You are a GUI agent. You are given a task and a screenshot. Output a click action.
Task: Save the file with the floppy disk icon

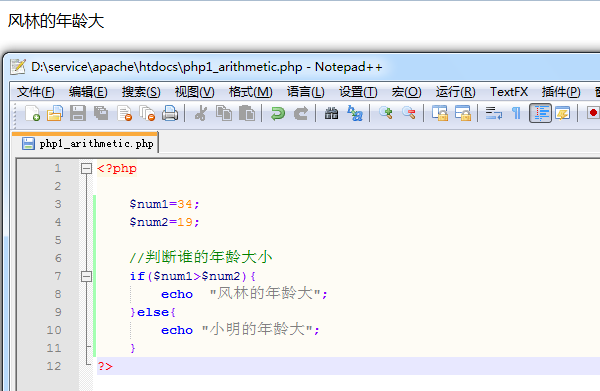(78, 114)
